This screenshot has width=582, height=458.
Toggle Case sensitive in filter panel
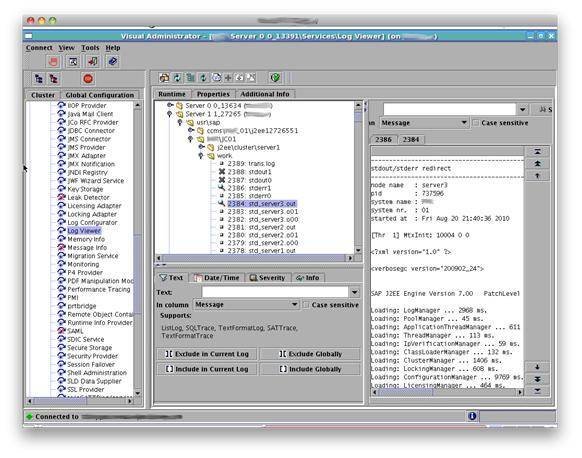[x=306, y=305]
